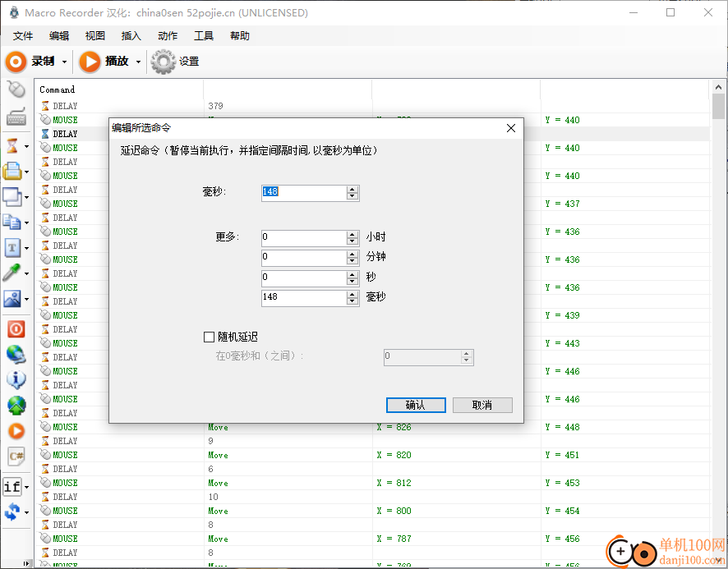Select the window action sidebar icon

click(x=12, y=197)
